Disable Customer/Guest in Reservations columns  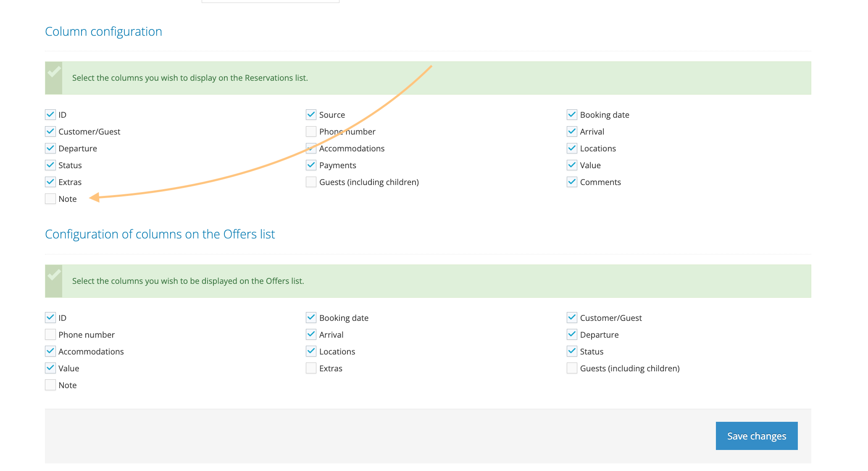50,132
